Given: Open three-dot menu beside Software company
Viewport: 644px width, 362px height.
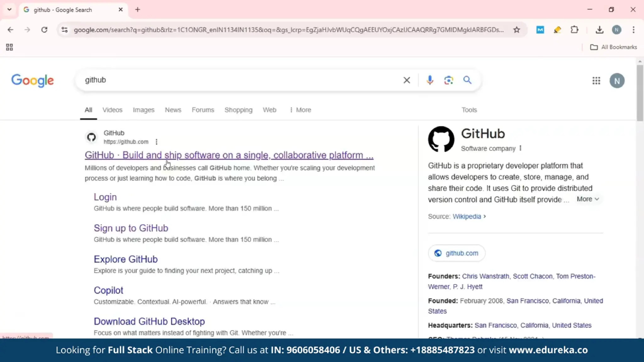Looking at the screenshot, I should click(520, 148).
